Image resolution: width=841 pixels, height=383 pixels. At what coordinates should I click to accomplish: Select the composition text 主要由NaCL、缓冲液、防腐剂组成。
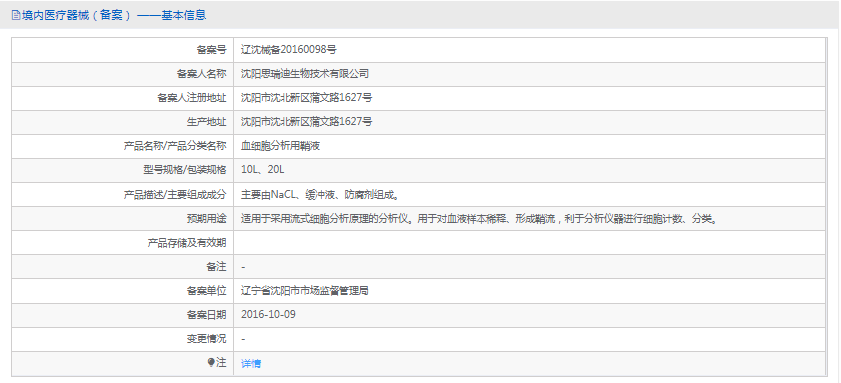(x=320, y=194)
